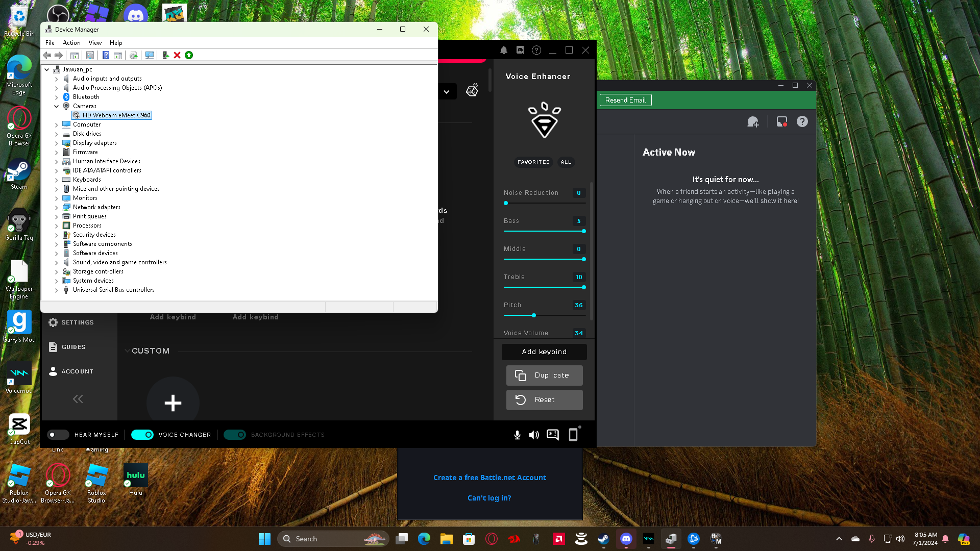Screen dimensions: 980x551
Task: Mute the microphone icon in Voicemod bottom bar
Action: click(x=517, y=435)
